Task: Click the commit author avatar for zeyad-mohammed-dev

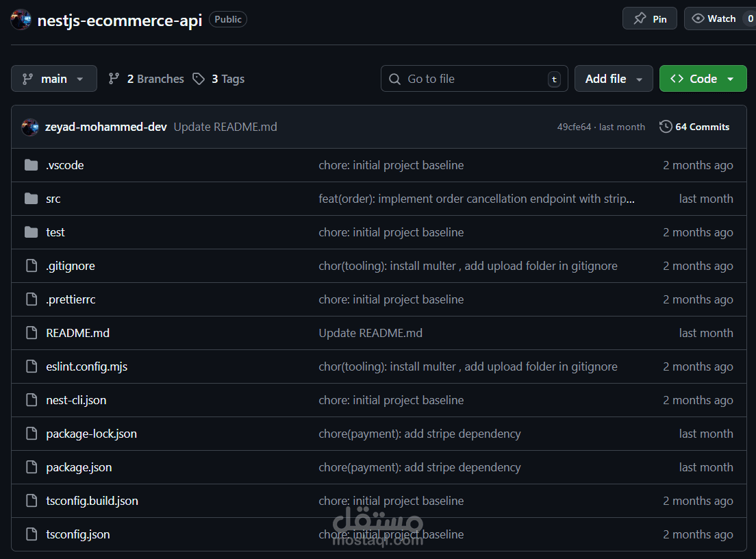Action: click(30, 127)
